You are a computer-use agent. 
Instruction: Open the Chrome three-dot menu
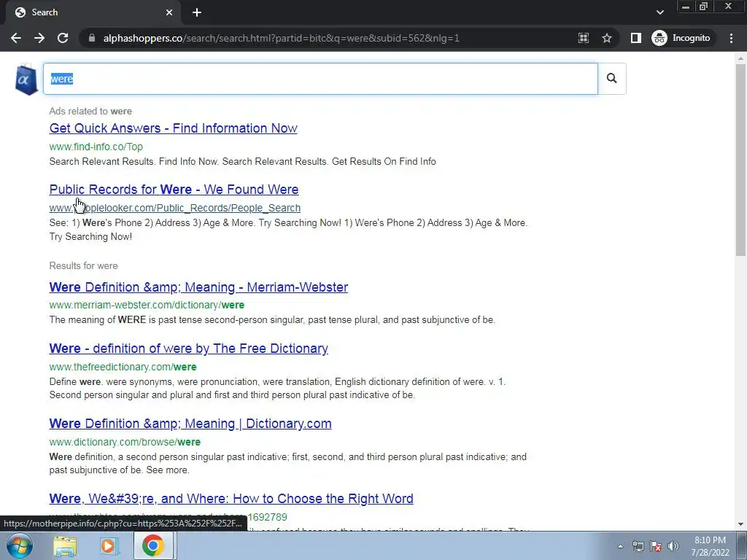731,38
